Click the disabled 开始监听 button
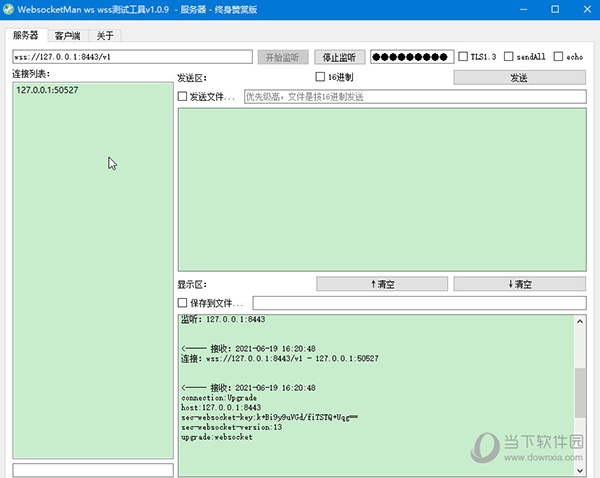Screen dimensions: 600x478 [283, 57]
